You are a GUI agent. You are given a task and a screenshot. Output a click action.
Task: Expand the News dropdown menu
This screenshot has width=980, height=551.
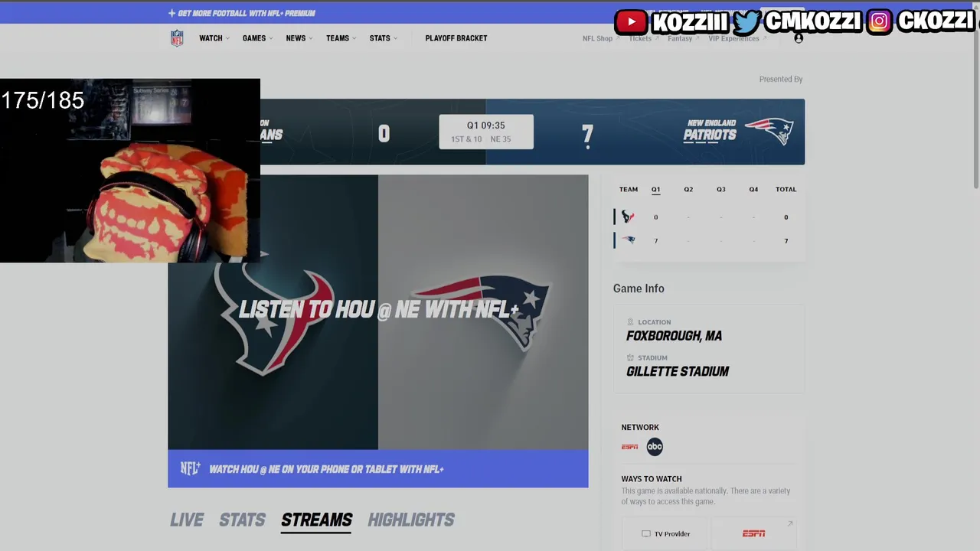[299, 38]
